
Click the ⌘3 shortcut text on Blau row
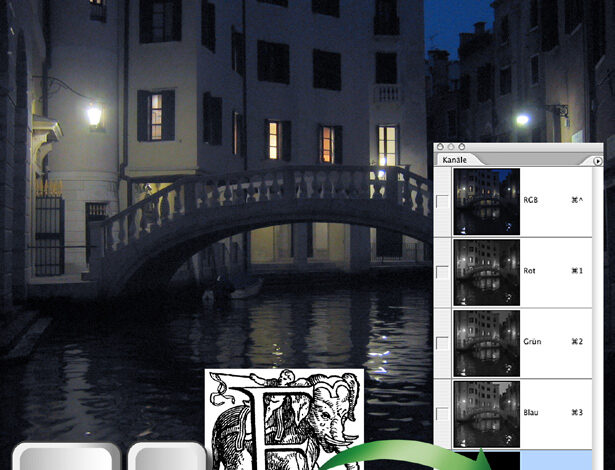(x=577, y=412)
